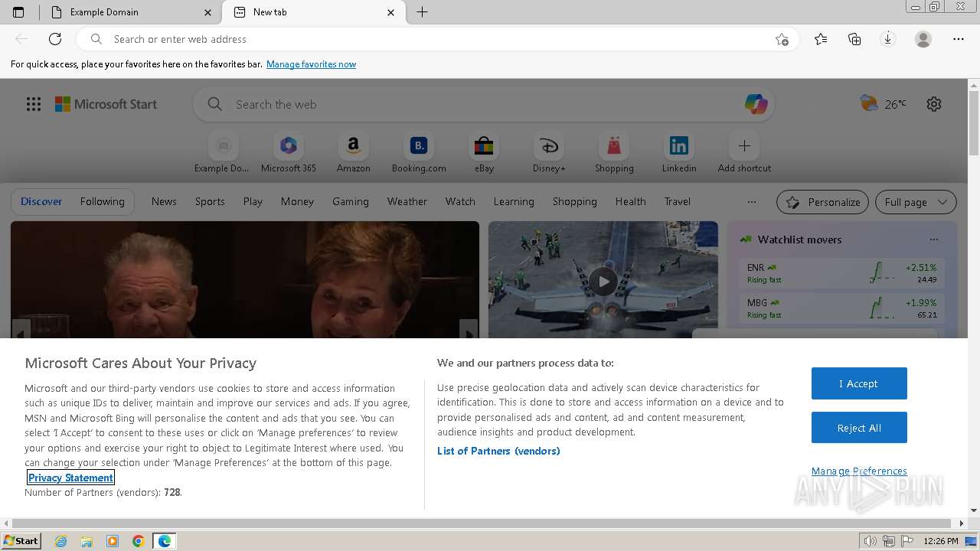Open the Shopping shortcut tile
Viewport: 980px width, 551px height.
[x=614, y=152]
